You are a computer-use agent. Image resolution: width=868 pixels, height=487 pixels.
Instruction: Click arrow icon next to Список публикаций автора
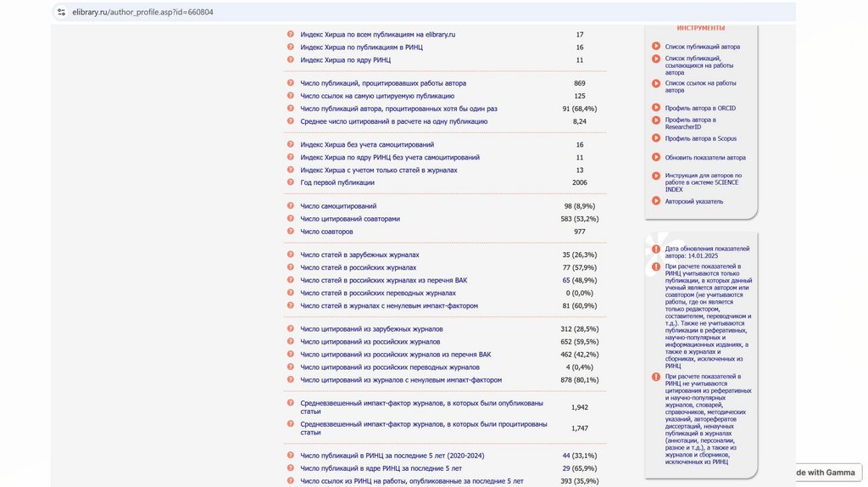(656, 46)
